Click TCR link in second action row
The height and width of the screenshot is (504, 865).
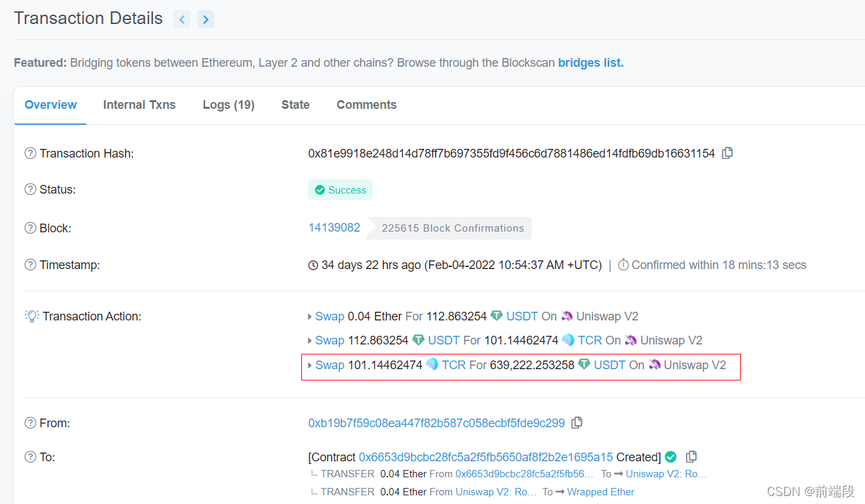click(590, 340)
